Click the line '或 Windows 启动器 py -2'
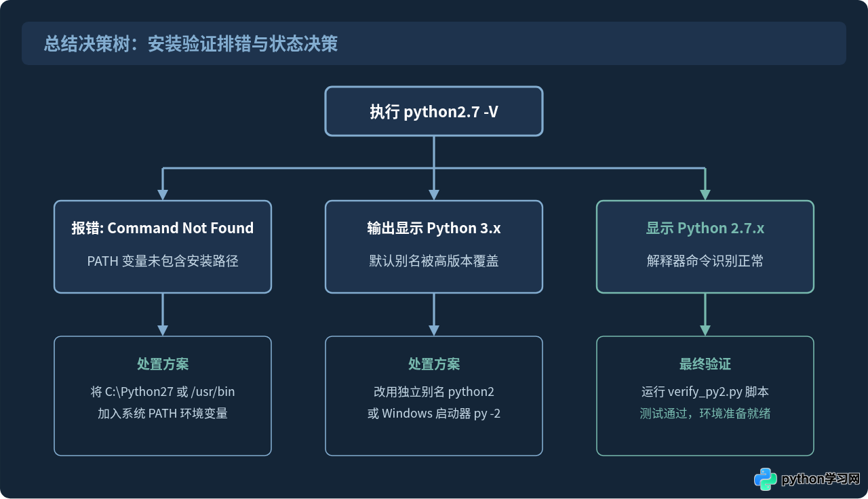 pyautogui.click(x=434, y=413)
